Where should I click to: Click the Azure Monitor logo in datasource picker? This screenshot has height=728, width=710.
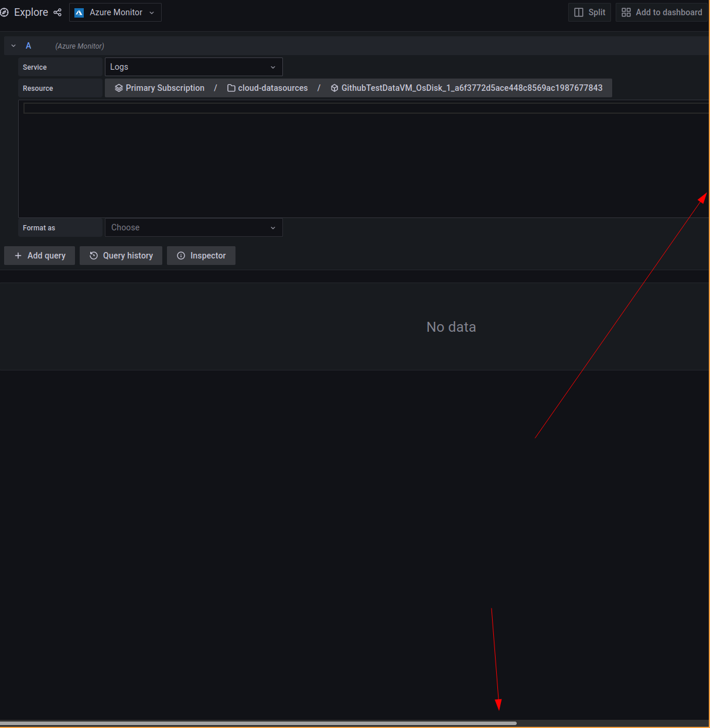coord(78,12)
